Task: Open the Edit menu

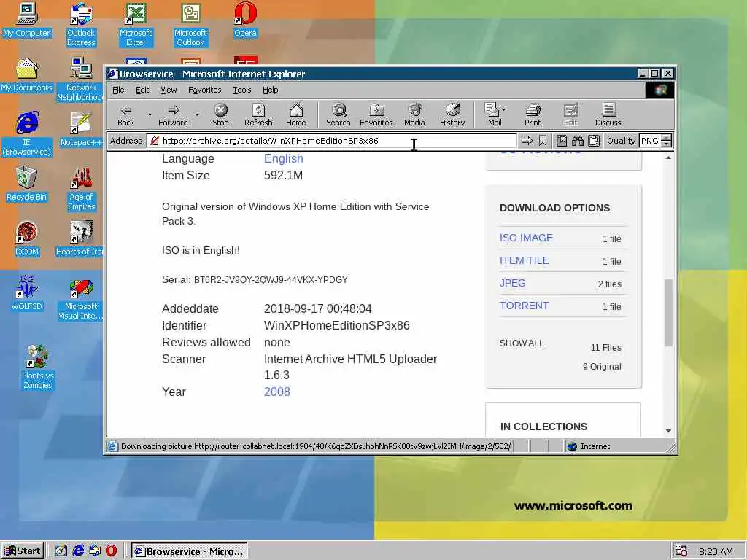Action: pyautogui.click(x=142, y=90)
